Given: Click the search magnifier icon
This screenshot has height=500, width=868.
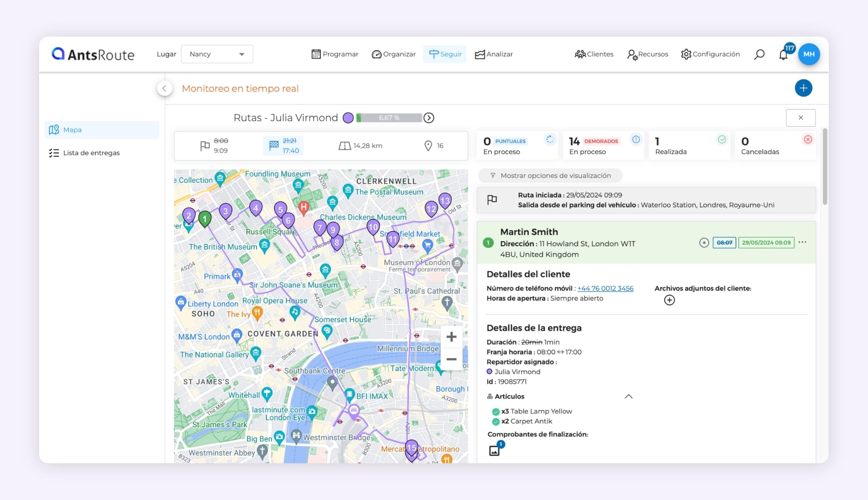Looking at the screenshot, I should pos(759,54).
